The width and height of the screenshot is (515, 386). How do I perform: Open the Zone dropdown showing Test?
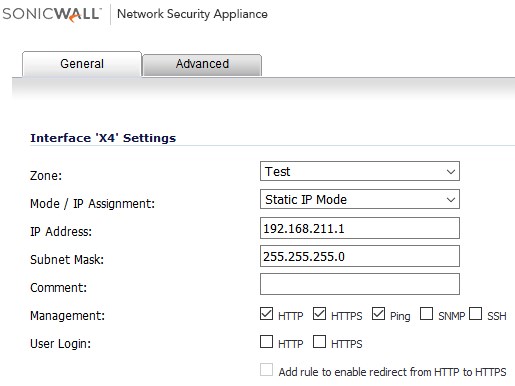point(360,171)
